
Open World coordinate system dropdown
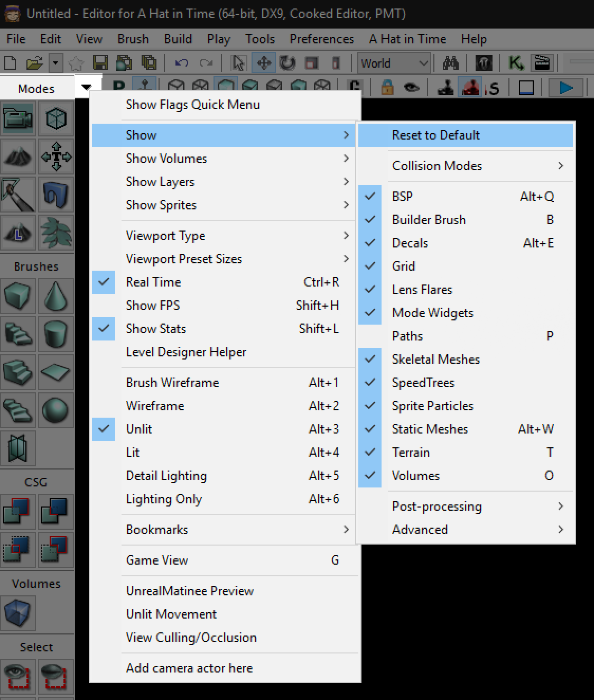pyautogui.click(x=394, y=63)
